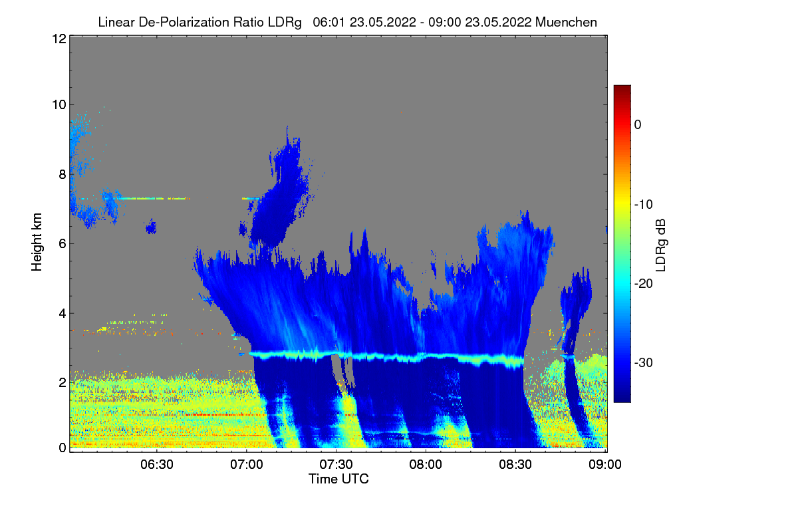Click the '09:00' time axis label
The width and height of the screenshot is (798, 532).
point(606,465)
